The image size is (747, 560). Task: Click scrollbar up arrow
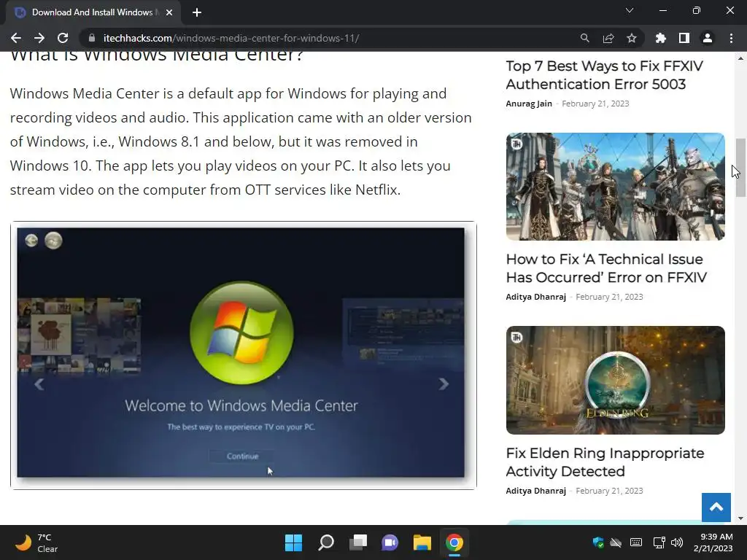pyautogui.click(x=740, y=58)
